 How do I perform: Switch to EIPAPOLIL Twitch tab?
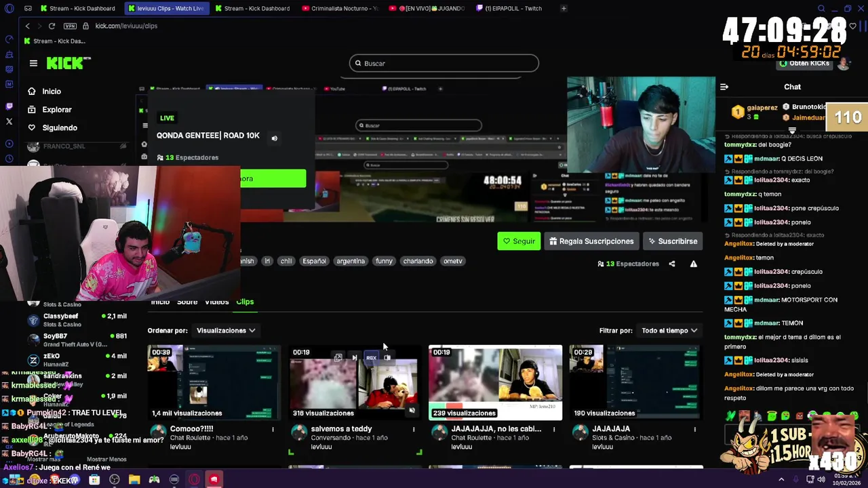coord(513,8)
